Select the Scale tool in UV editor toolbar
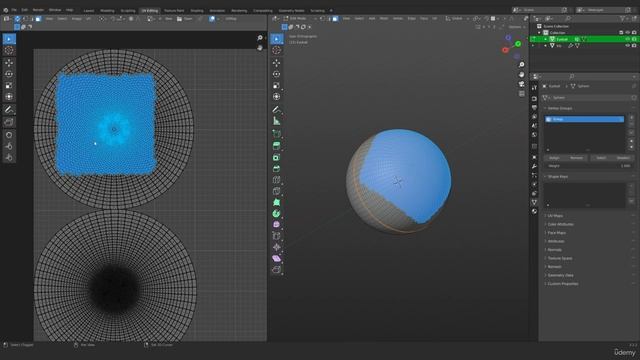 [9, 86]
